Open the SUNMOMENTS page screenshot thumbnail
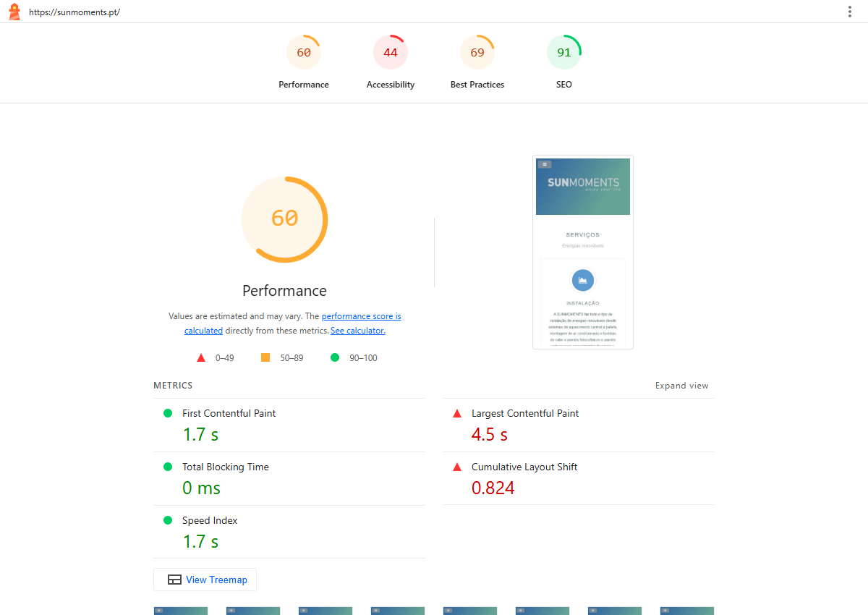The image size is (868, 615). pyautogui.click(x=583, y=252)
